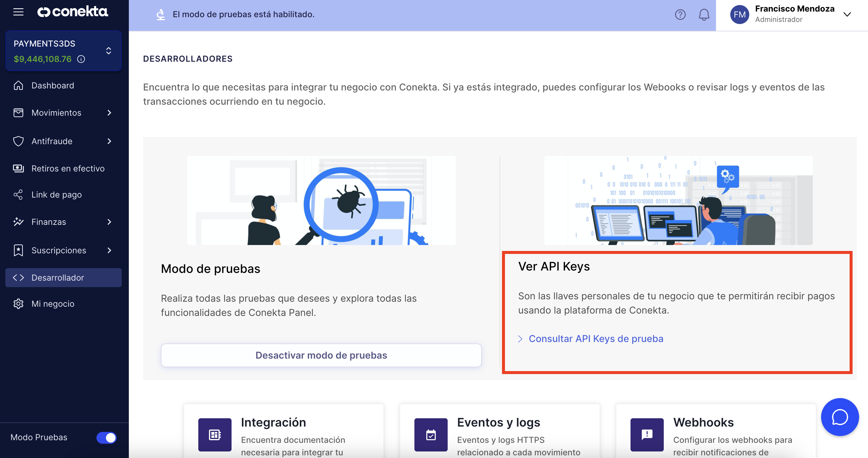The width and height of the screenshot is (868, 458).
Task: Click the developer coding illustration
Action: (x=678, y=201)
